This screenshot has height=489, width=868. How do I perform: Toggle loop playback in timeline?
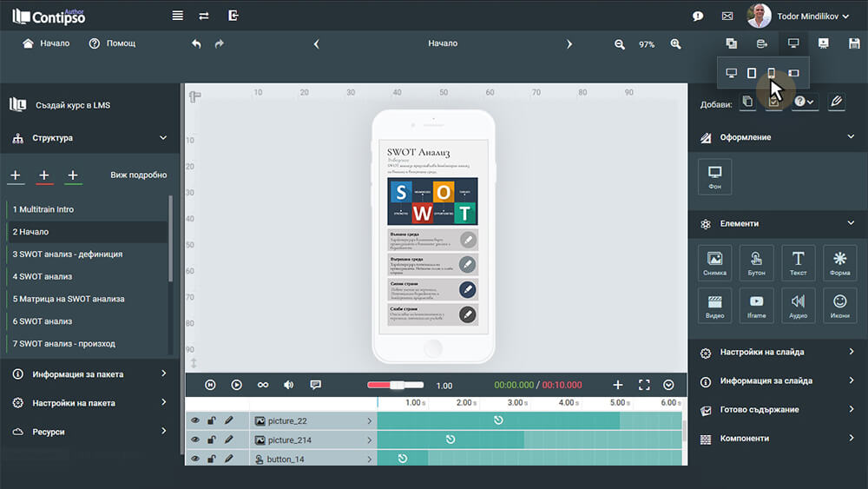[263, 385]
